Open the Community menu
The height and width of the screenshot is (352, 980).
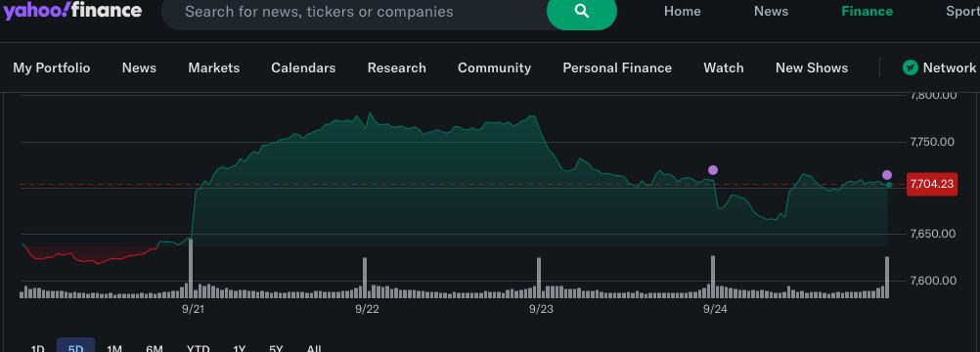[494, 67]
